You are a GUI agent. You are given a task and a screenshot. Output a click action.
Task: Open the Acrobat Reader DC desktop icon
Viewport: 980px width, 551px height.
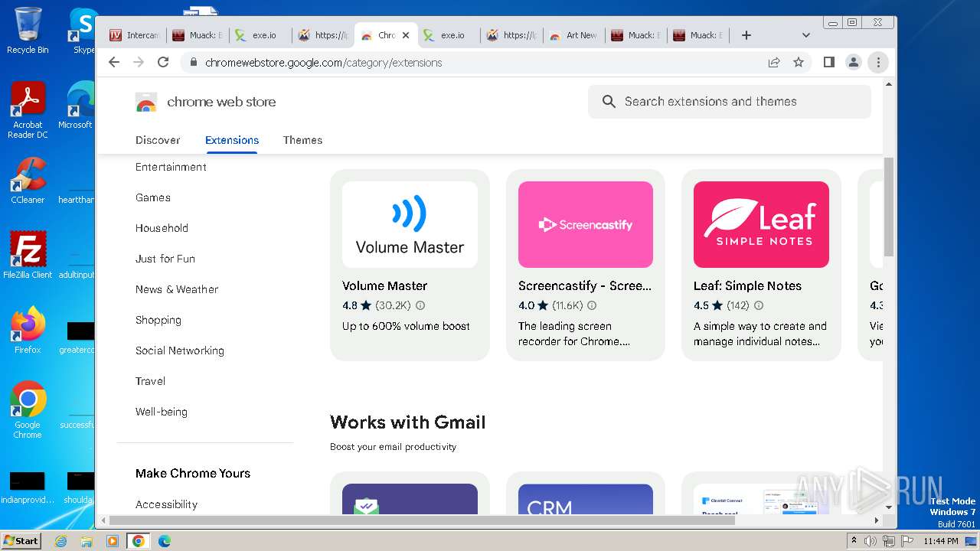click(28, 110)
